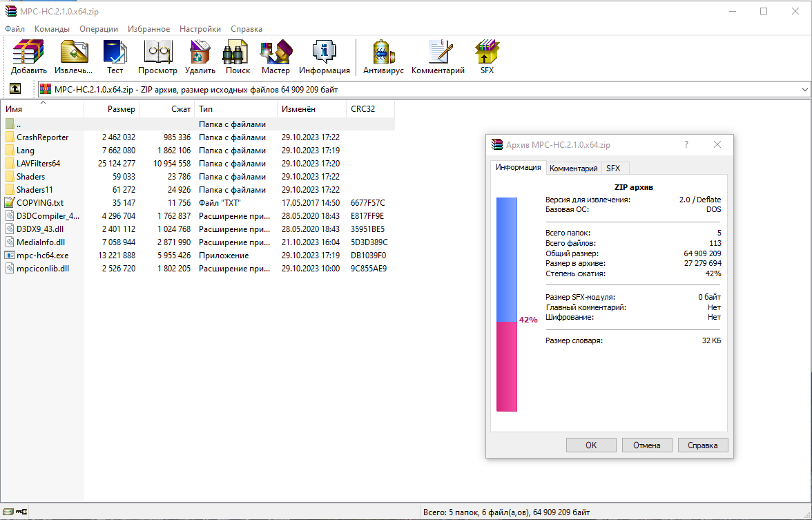The height and width of the screenshot is (520, 812).
Task: Sort by the Сжат column header
Action: tap(167, 109)
